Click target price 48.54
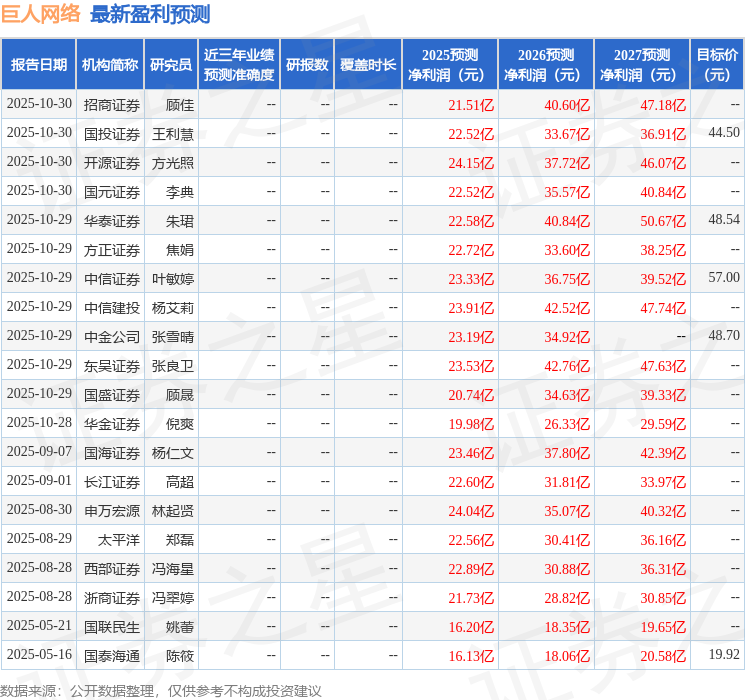Viewport: 745px width, 700px height. click(x=724, y=219)
